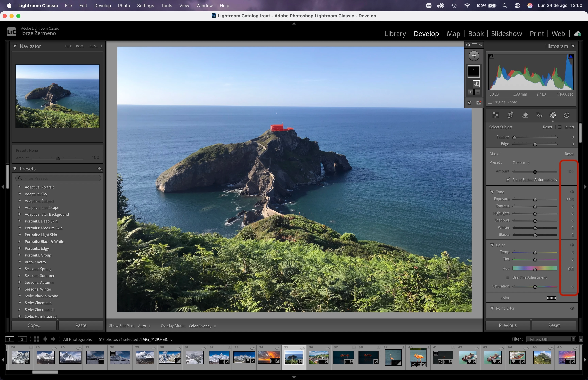Click the Previous button
This screenshot has height=380, width=588.
pyautogui.click(x=507, y=325)
